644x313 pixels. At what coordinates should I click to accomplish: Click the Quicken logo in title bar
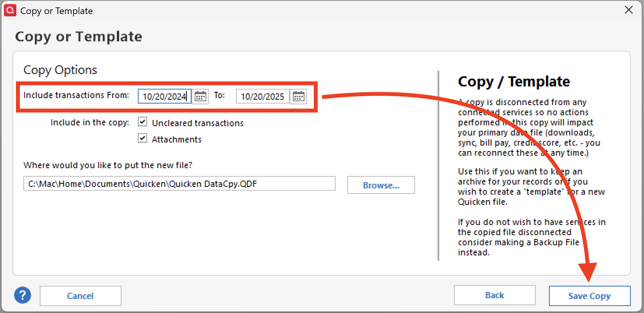pyautogui.click(x=10, y=10)
